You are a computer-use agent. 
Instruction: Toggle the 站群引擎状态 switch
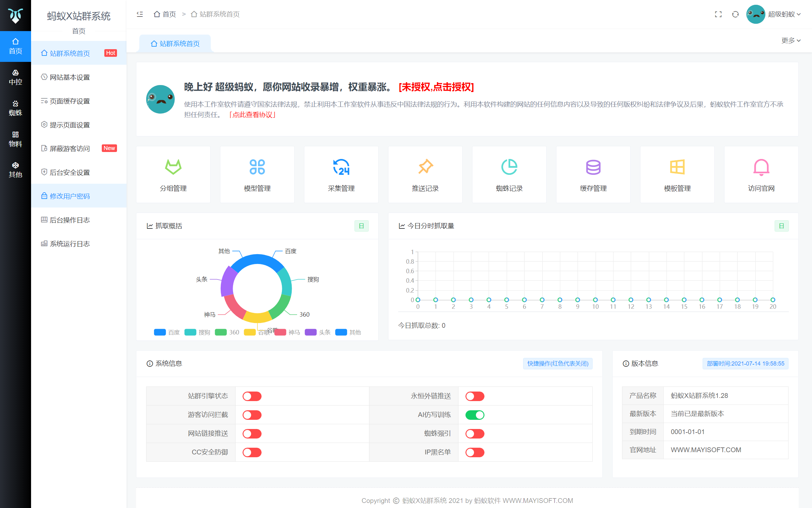click(x=252, y=396)
